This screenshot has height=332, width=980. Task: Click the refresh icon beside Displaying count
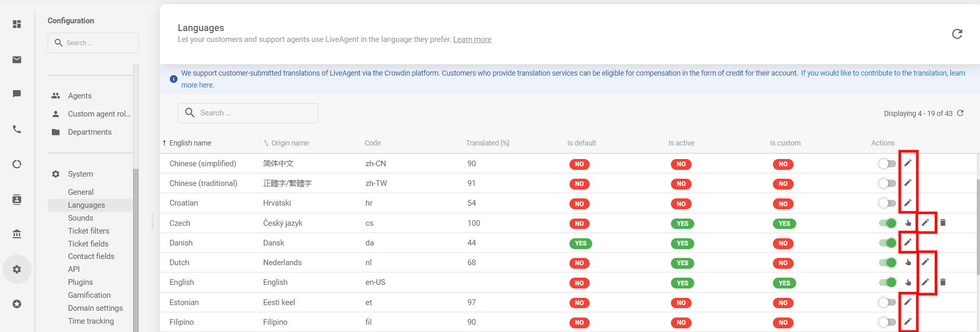pos(960,113)
